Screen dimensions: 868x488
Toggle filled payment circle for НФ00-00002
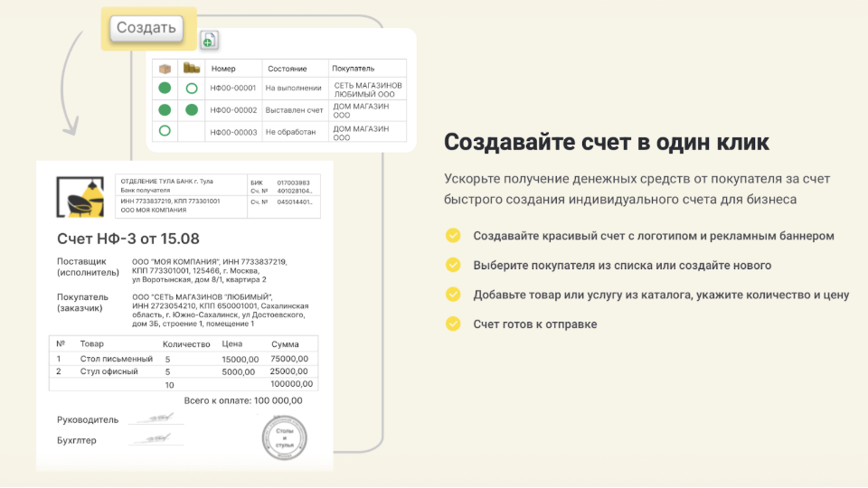coord(191,109)
